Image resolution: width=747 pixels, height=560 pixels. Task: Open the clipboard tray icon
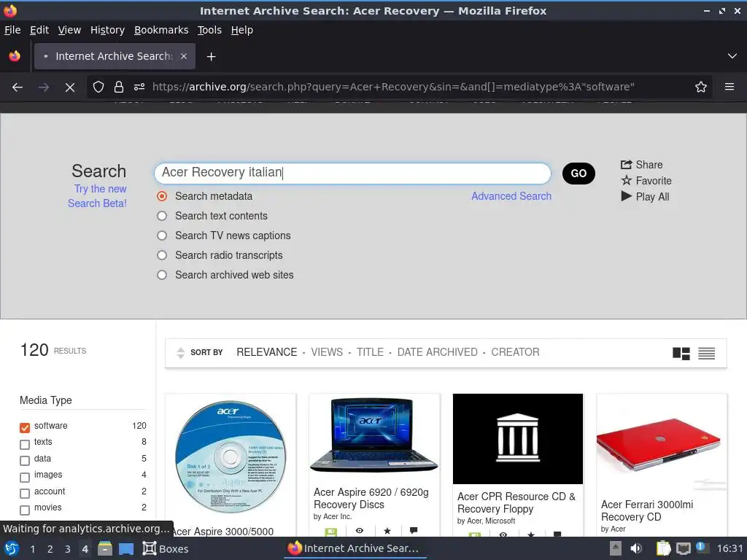663,548
